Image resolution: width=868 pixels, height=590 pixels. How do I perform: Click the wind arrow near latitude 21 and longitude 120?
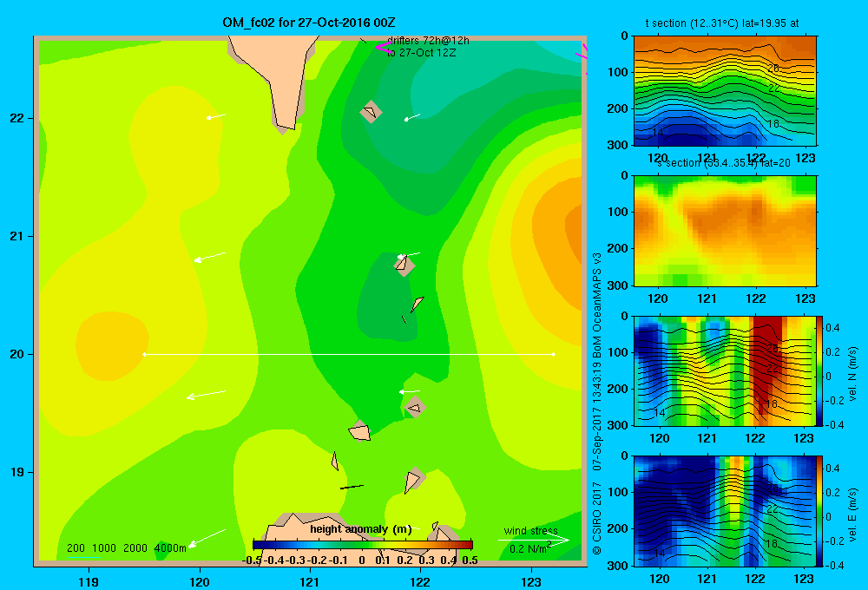pyautogui.click(x=210, y=257)
